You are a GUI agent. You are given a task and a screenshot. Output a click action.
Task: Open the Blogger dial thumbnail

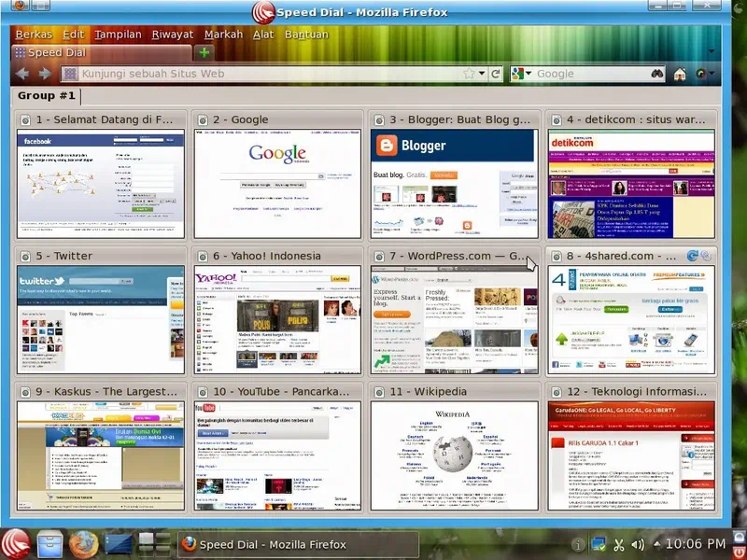[x=455, y=183]
